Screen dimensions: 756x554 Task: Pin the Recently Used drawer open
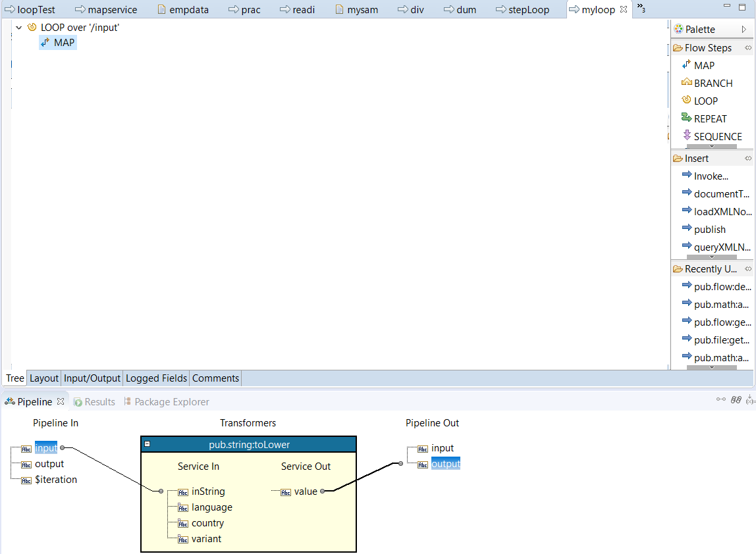pyautogui.click(x=748, y=269)
